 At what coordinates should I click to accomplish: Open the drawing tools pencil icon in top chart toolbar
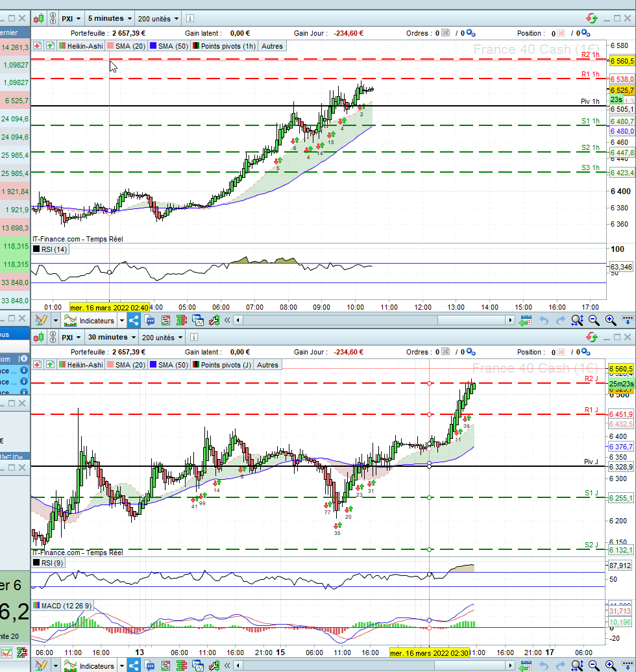41,320
